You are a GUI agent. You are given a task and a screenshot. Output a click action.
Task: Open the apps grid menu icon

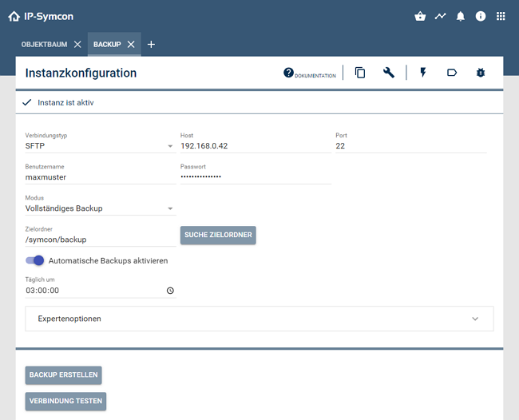coord(501,16)
